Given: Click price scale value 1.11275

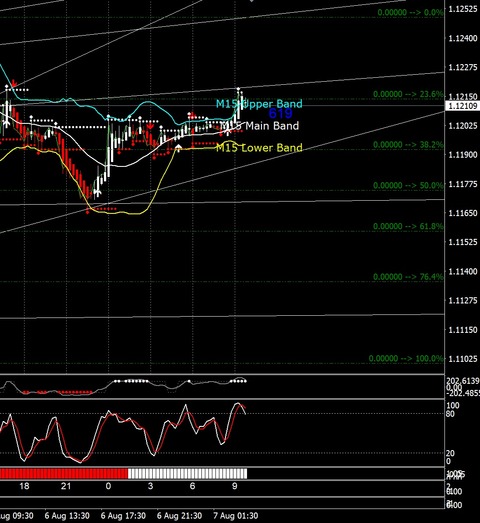Looking at the screenshot, I should click(x=463, y=301).
